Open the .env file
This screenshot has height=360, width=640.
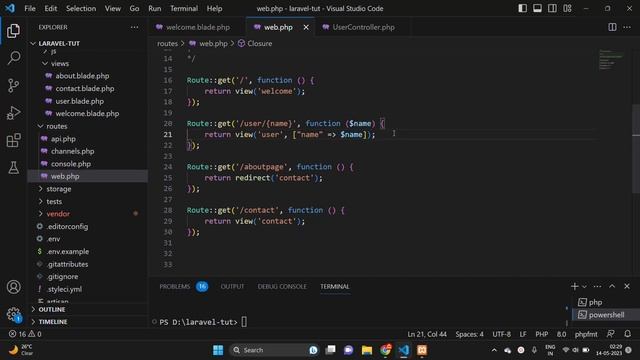click(x=53, y=239)
